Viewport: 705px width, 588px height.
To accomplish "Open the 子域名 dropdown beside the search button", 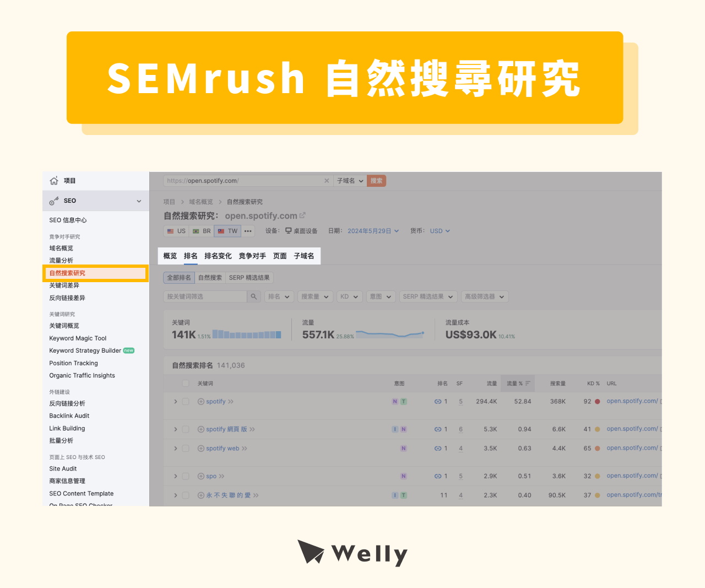I will pyautogui.click(x=350, y=181).
